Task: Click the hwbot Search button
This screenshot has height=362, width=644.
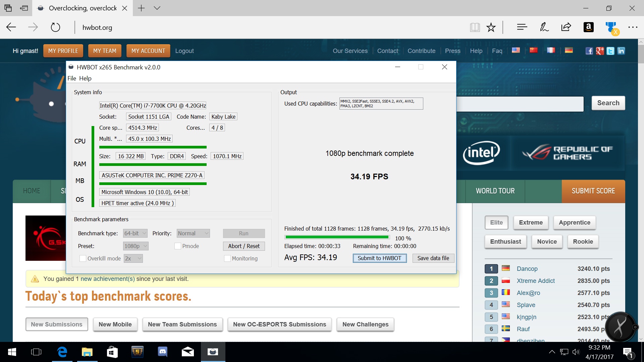Action: click(608, 103)
